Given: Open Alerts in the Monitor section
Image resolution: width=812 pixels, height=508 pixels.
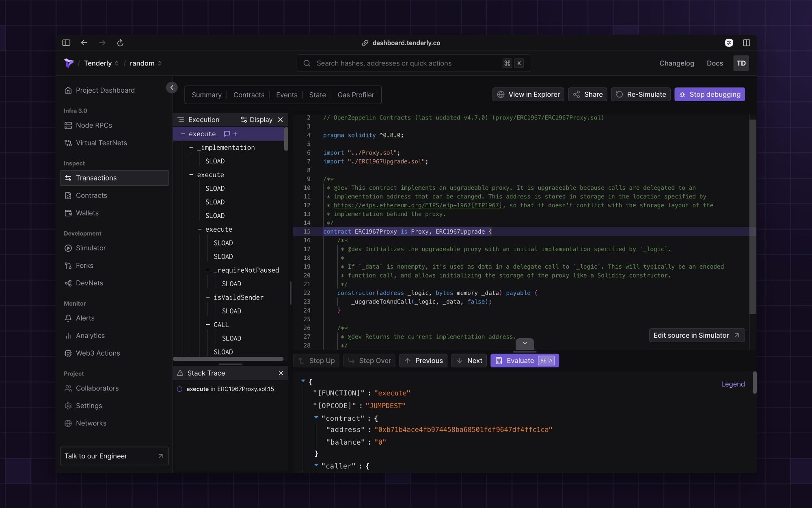Looking at the screenshot, I should pos(85,318).
